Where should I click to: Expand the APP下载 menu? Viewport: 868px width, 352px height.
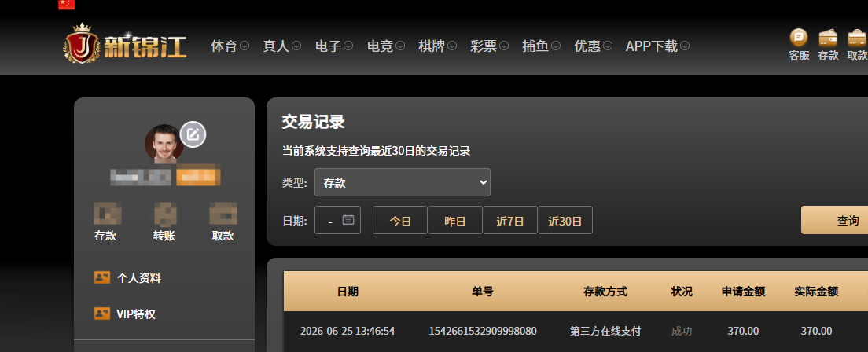pyautogui.click(x=657, y=46)
